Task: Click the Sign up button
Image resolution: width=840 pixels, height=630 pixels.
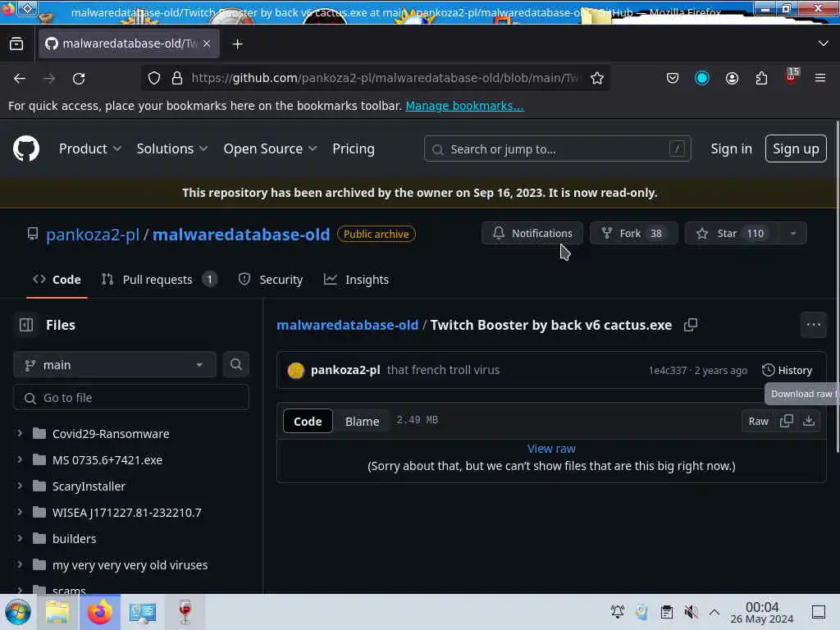Action: (x=796, y=149)
